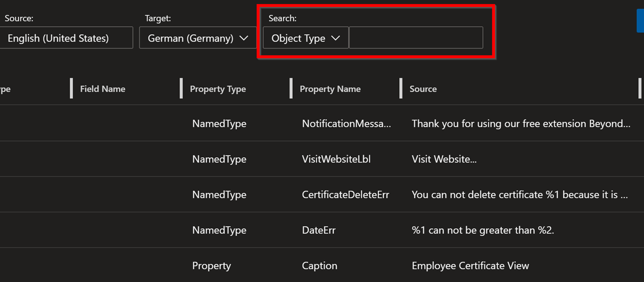Viewport: 644px width, 282px height.
Task: Click the empty search text box
Action: pyautogui.click(x=416, y=38)
